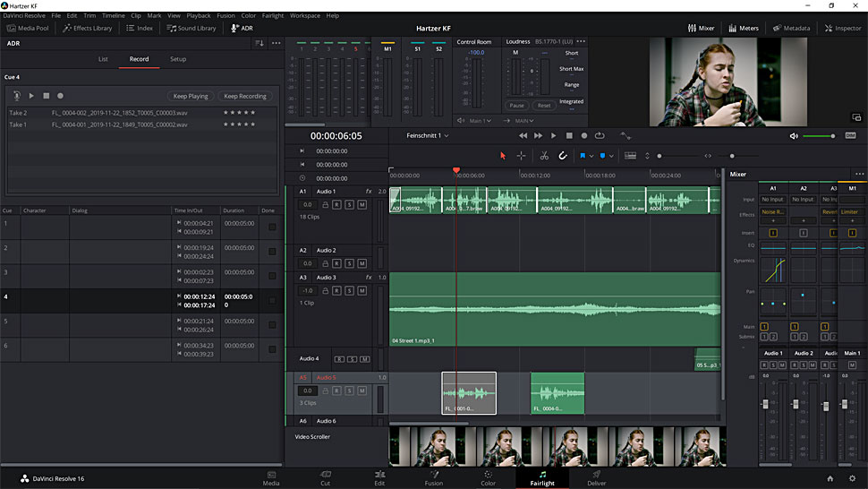Open the Fairlight menu

[x=272, y=15]
